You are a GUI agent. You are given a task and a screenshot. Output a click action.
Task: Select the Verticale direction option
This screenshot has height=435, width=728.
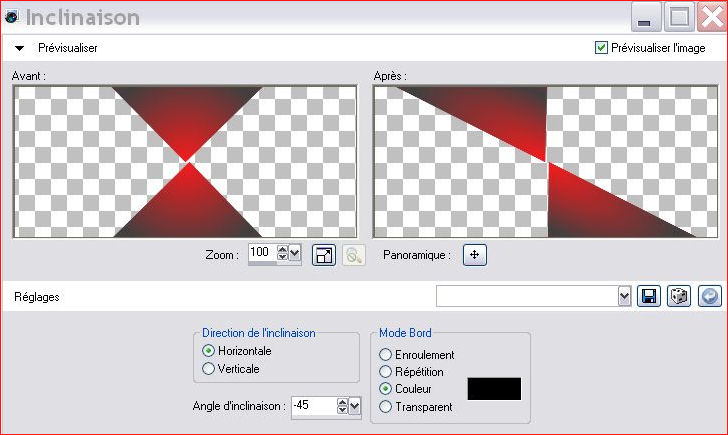point(208,369)
